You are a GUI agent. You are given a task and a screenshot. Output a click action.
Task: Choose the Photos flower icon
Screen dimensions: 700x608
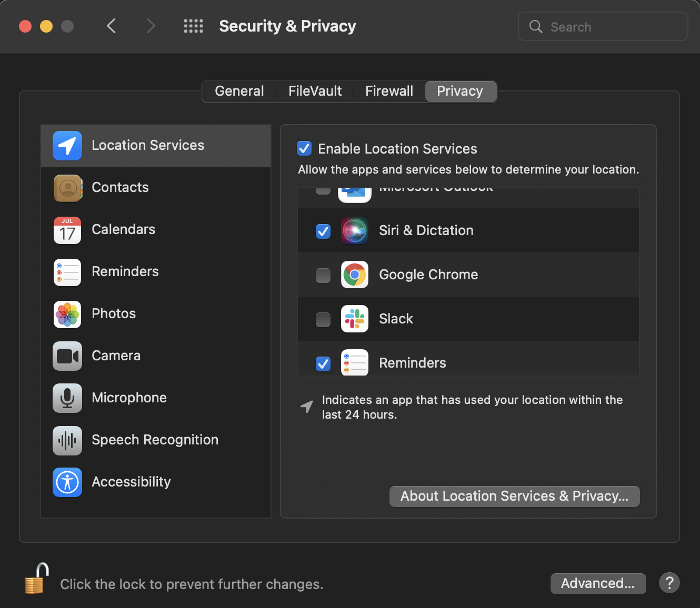67,314
